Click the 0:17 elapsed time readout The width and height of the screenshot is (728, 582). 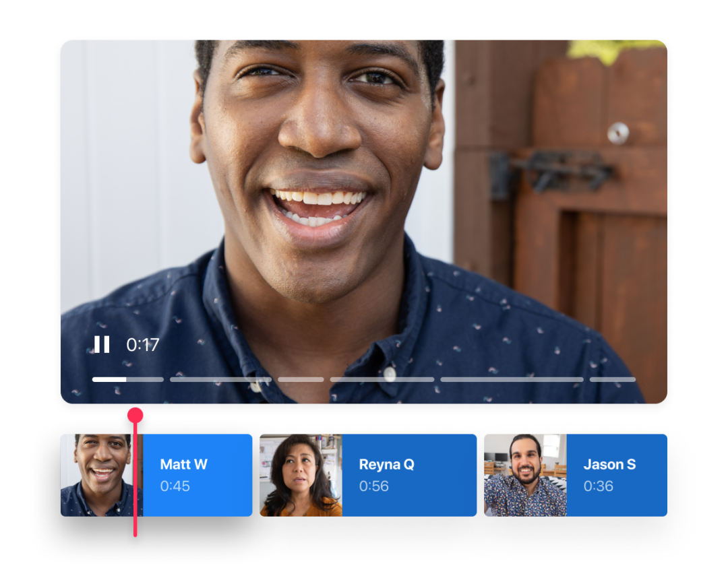[x=142, y=345]
